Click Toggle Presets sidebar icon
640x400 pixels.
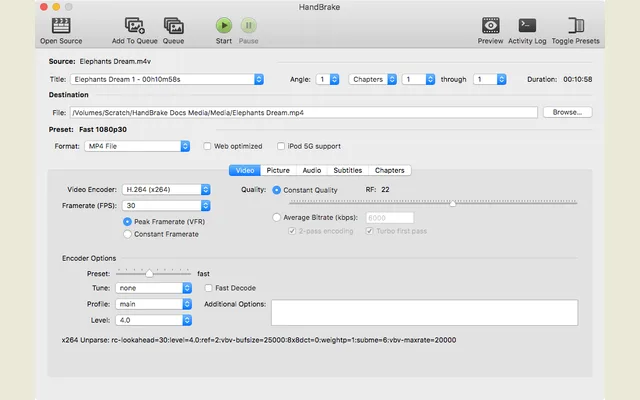coord(576,25)
